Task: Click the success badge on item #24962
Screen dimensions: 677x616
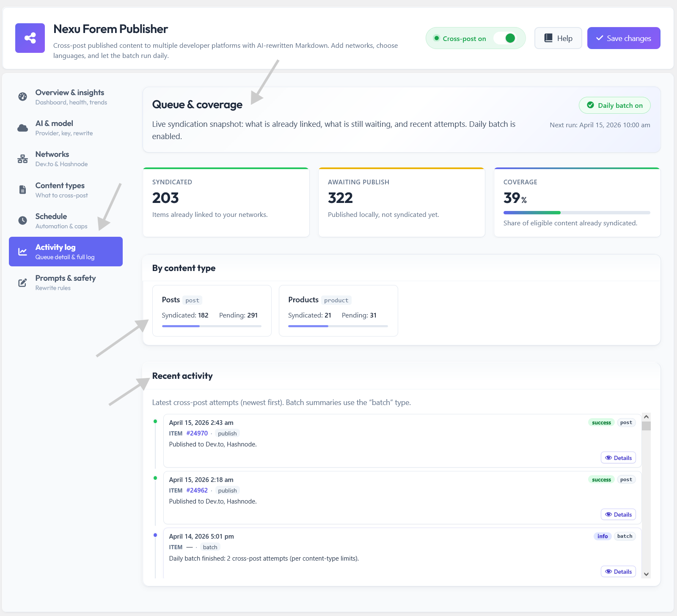Action: pos(601,479)
